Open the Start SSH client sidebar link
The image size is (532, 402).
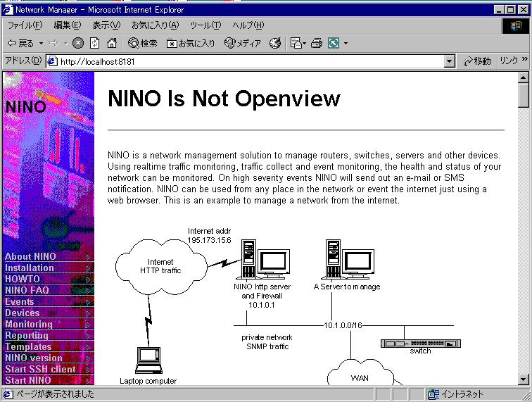[x=40, y=370]
